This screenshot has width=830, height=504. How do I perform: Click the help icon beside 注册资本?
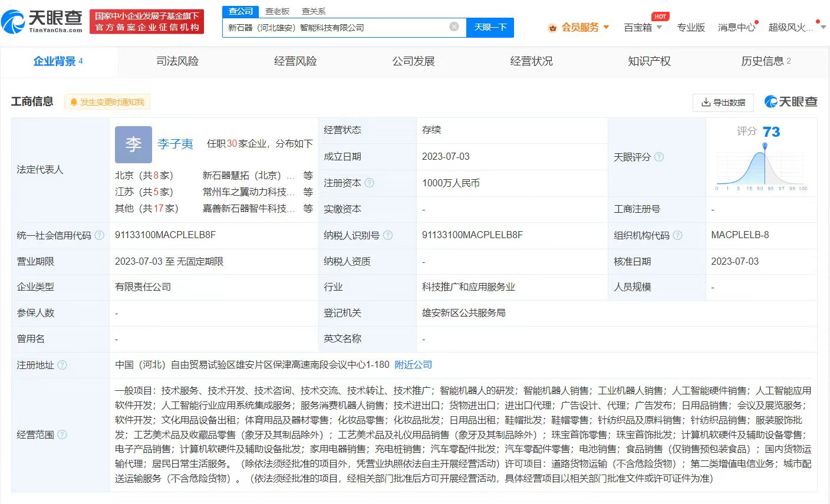(370, 183)
